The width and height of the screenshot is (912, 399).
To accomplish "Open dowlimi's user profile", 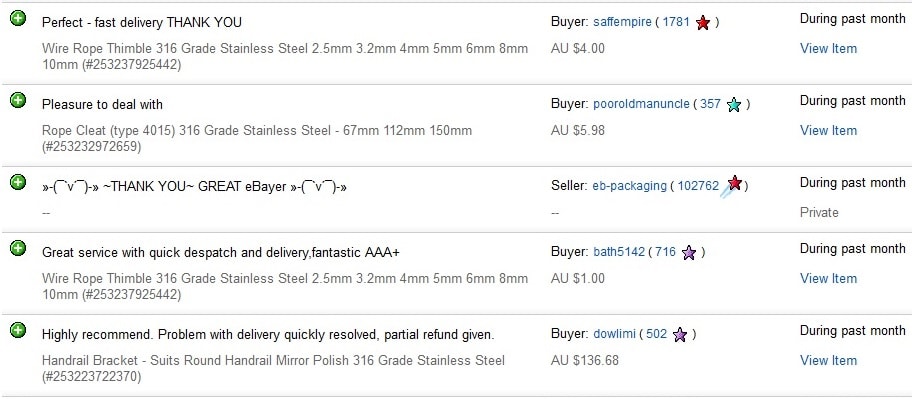I will [x=614, y=334].
